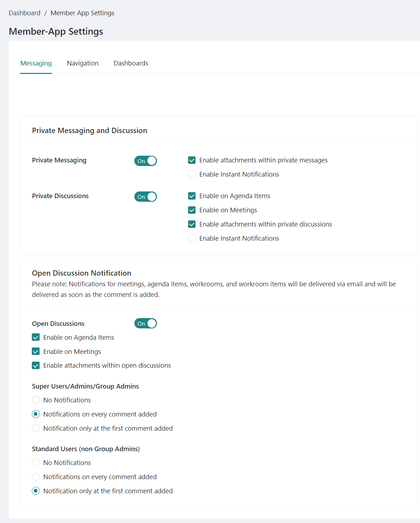The height and width of the screenshot is (523, 420).
Task: Enable Instant Notifications for Private Discussions
Action: (x=192, y=238)
